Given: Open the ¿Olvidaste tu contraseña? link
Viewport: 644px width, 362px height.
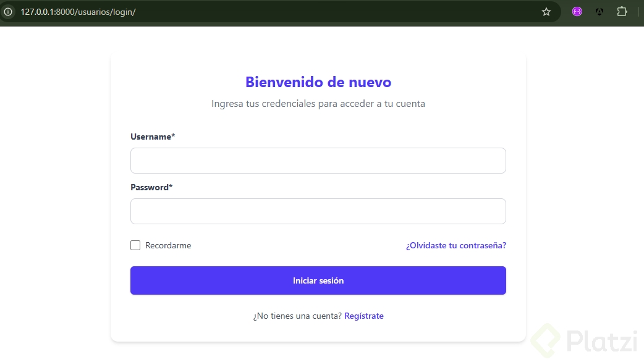Looking at the screenshot, I should (x=456, y=245).
